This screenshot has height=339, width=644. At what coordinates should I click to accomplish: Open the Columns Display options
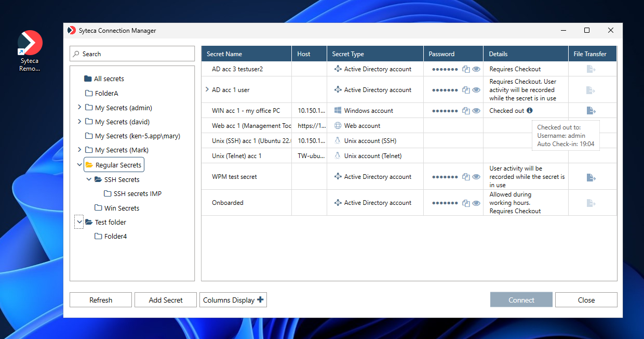[233, 300]
